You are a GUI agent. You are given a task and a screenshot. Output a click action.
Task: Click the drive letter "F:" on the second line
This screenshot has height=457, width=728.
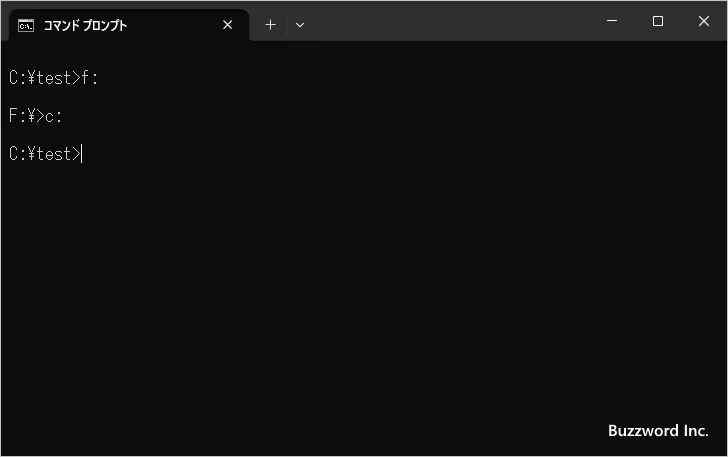(x=17, y=116)
